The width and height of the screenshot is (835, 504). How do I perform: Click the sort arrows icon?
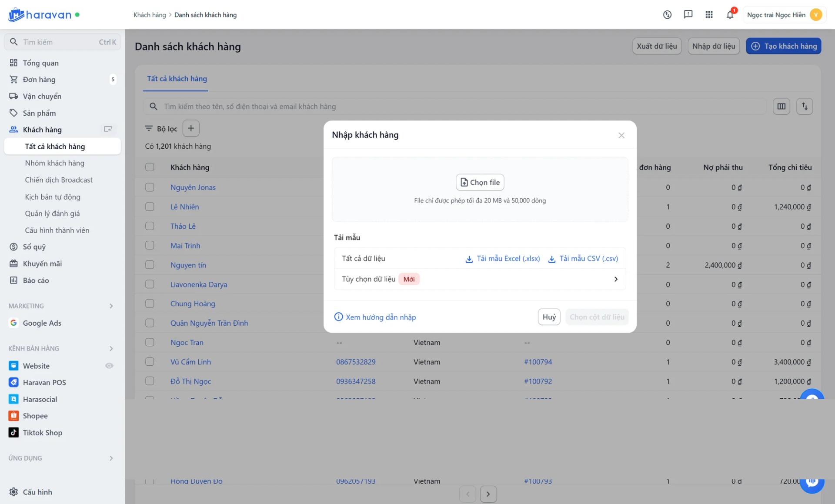coord(804,107)
